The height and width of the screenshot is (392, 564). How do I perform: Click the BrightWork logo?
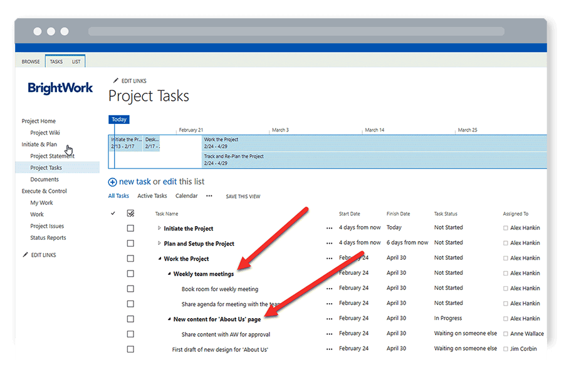60,88
